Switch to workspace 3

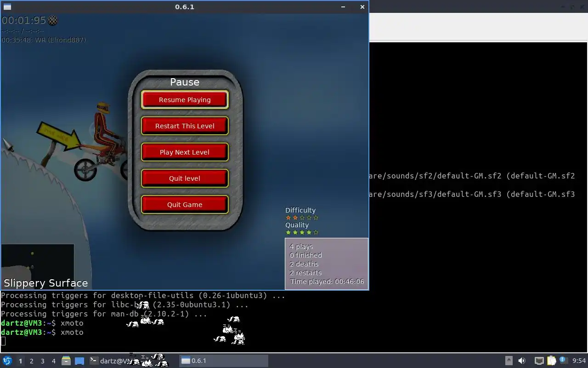(x=43, y=361)
